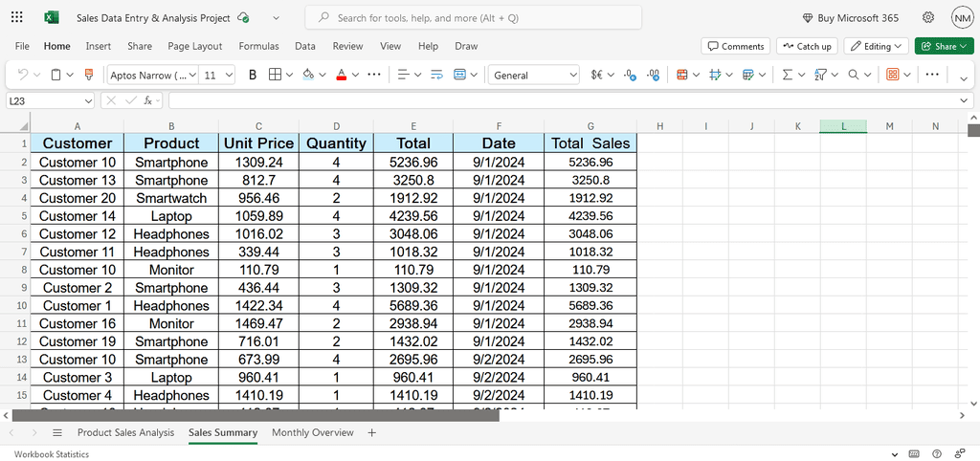
Task: Toggle Wrap Text icon
Action: (436, 75)
